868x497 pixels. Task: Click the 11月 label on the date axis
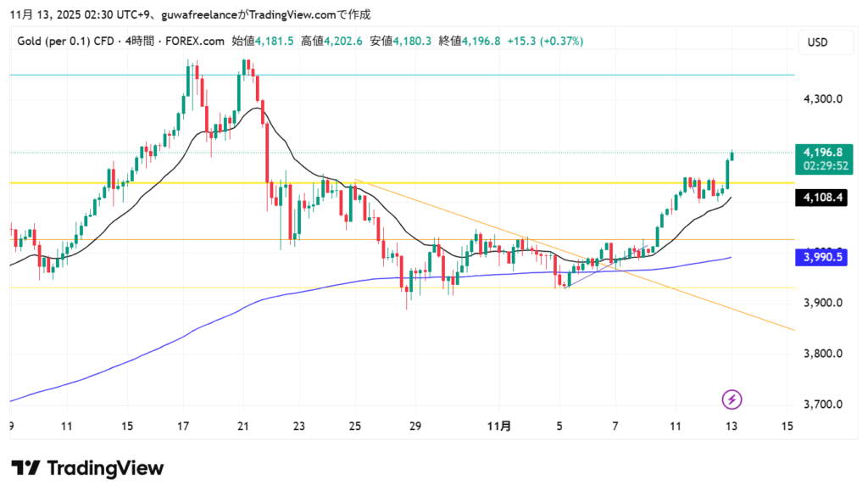click(501, 426)
